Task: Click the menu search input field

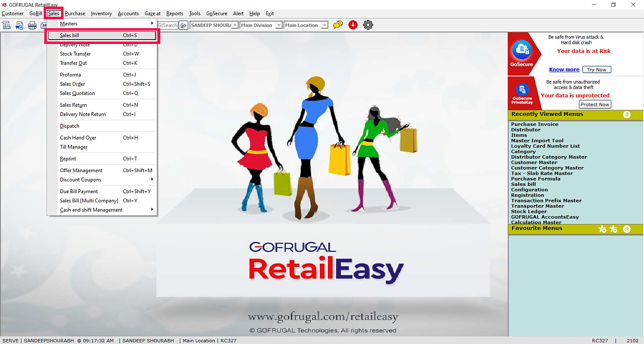Action: (x=167, y=25)
